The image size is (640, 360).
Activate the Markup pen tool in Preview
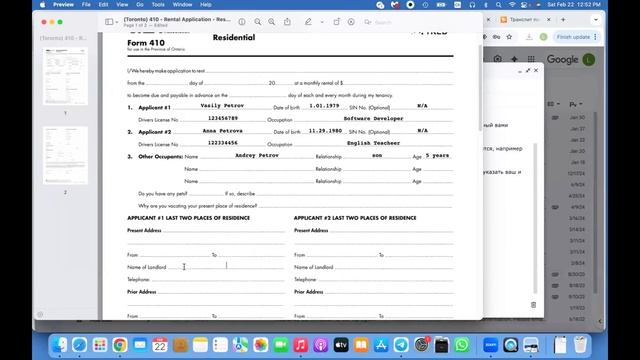pos(308,22)
